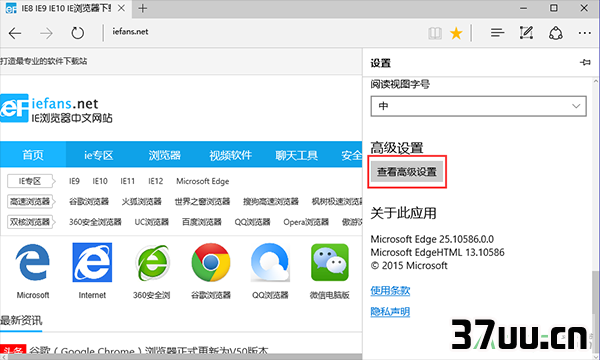Open the IE11 link

coord(127,181)
